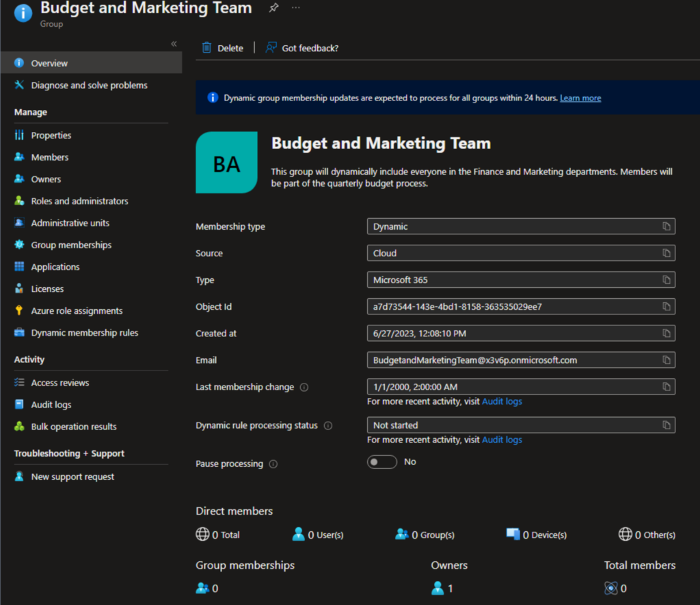Click the Membership type field
Image resolution: width=700 pixels, height=605 pixels.
[x=521, y=226]
